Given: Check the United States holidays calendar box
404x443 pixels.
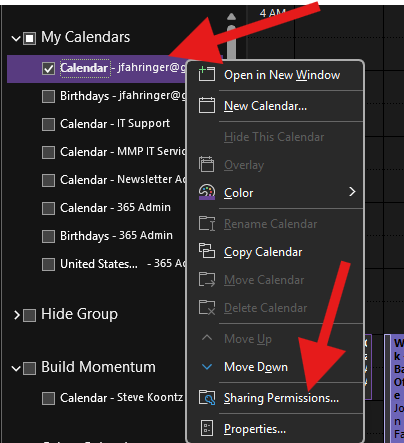Looking at the screenshot, I should [x=49, y=265].
